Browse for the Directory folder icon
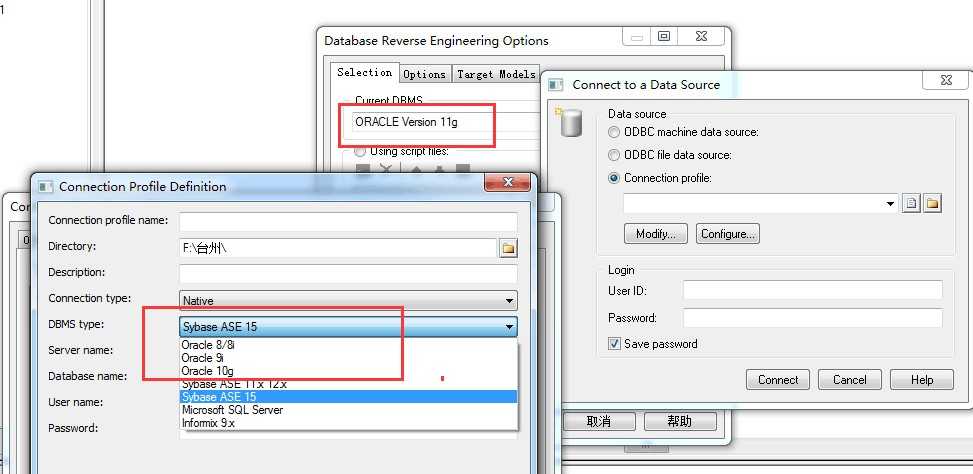973x474 pixels. (x=508, y=249)
